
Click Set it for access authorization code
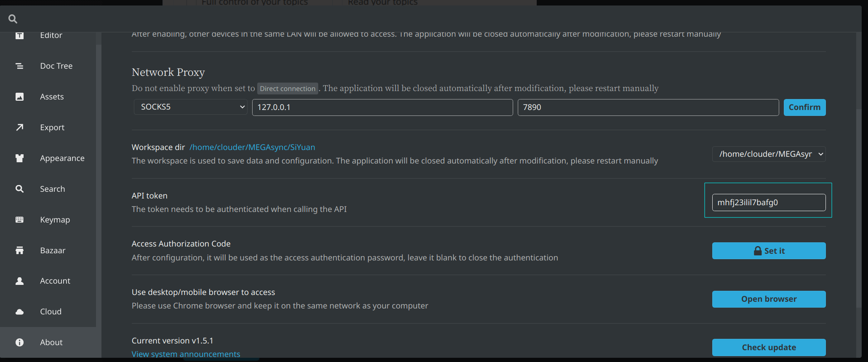pos(769,251)
